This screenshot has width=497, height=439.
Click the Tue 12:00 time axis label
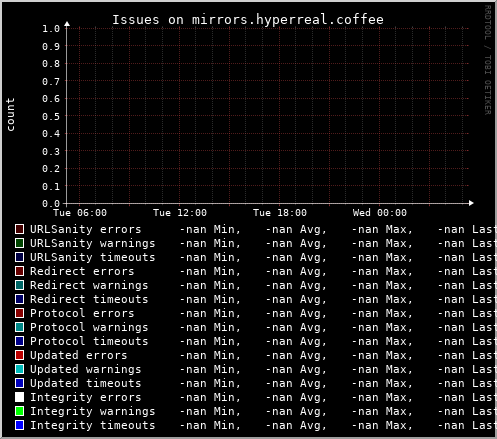coord(180,213)
